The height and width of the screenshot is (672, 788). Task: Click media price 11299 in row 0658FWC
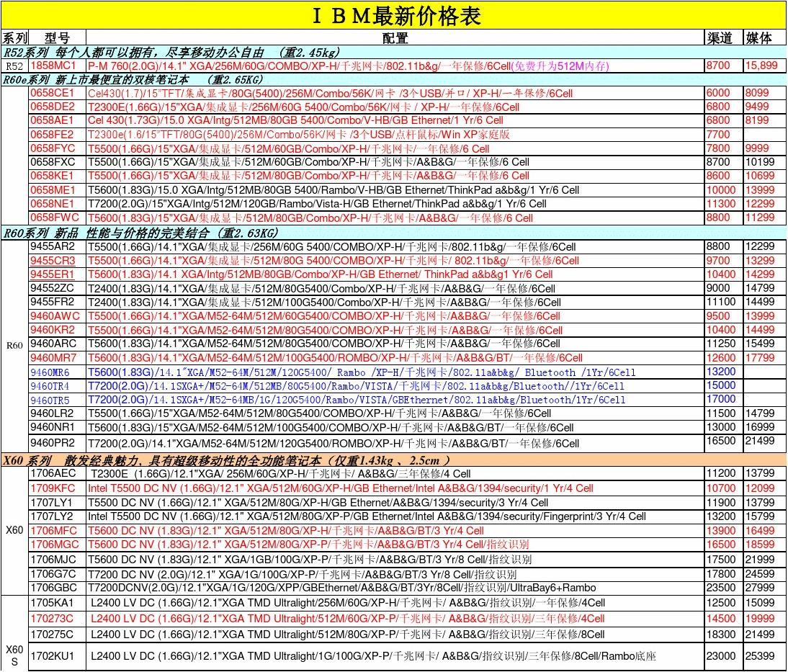pyautogui.click(x=760, y=217)
